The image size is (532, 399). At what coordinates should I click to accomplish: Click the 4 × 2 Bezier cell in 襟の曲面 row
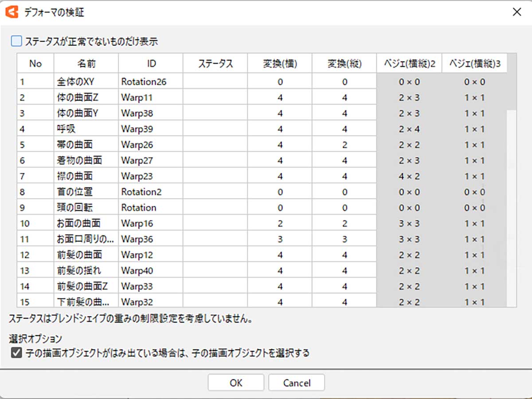(409, 176)
